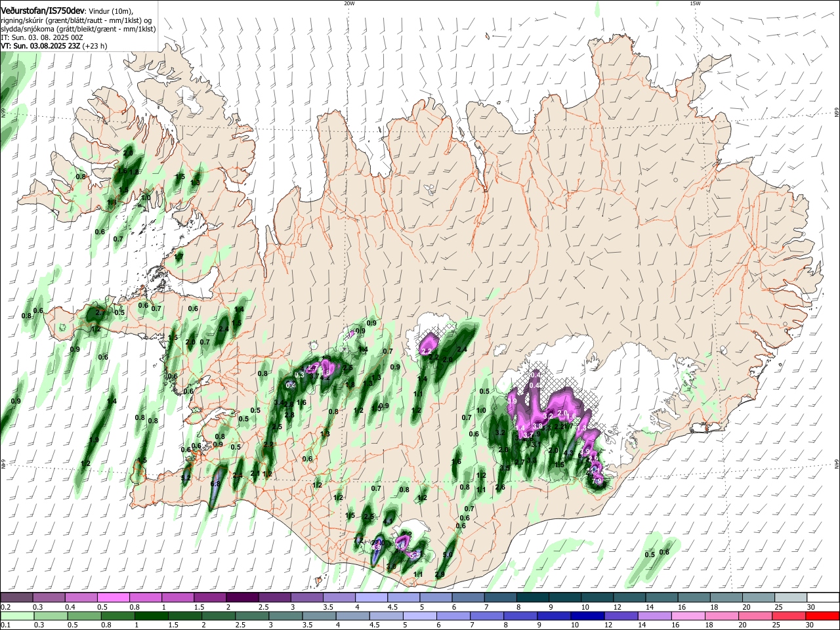Click the 2.9 precipitation value near south shore
The image size is (840, 630).
tap(440, 574)
